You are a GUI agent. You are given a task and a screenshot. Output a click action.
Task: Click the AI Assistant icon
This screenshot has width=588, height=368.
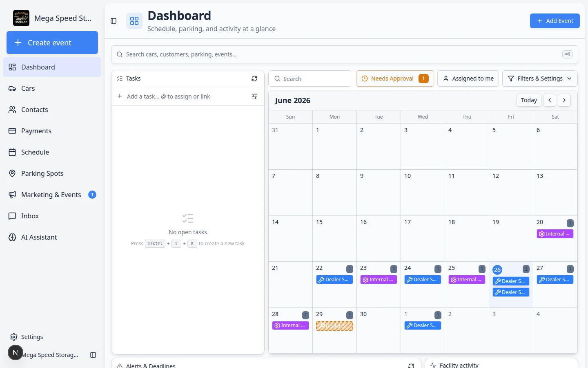(x=12, y=237)
